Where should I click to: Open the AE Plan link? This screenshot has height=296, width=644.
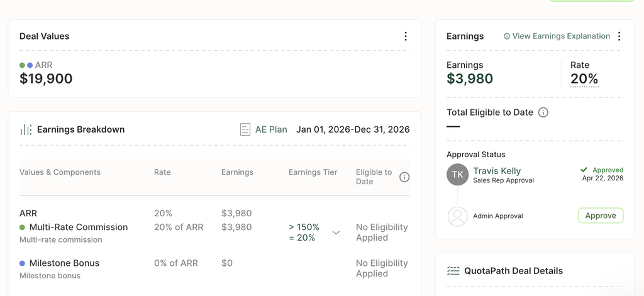point(271,129)
